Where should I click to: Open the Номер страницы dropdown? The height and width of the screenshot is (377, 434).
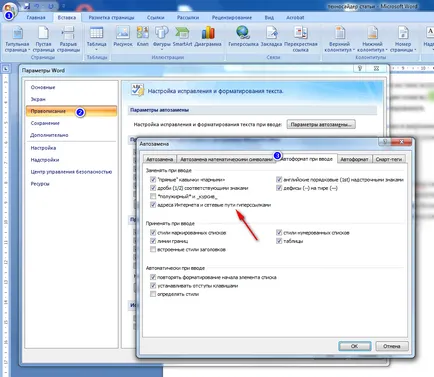tap(403, 39)
